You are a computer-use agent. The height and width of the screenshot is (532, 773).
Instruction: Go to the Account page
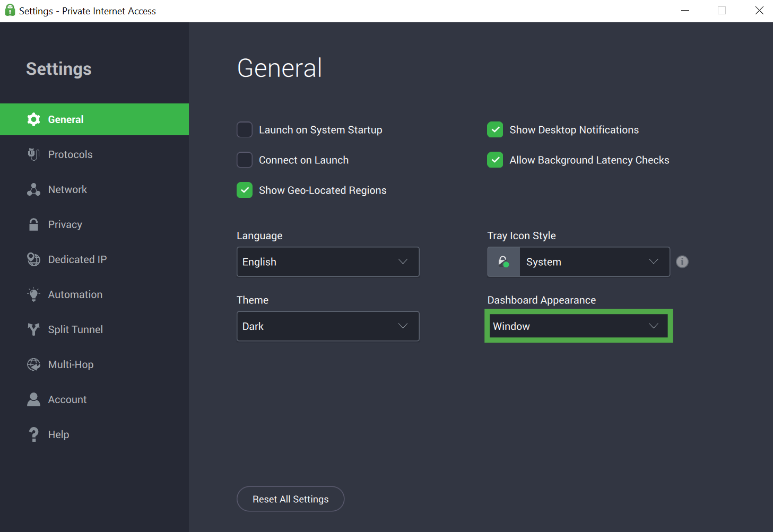tap(94, 399)
